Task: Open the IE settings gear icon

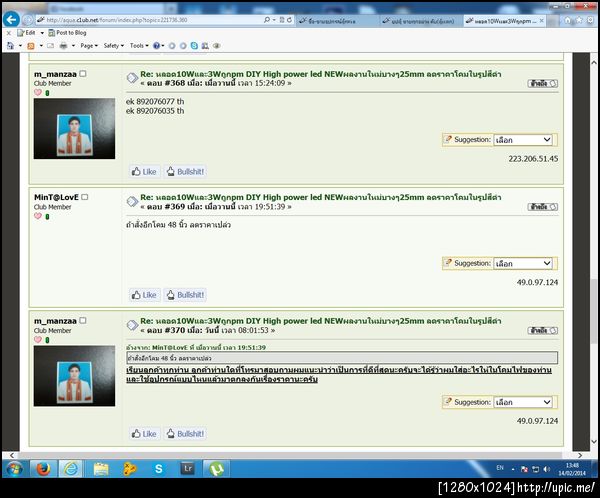Action: click(590, 20)
